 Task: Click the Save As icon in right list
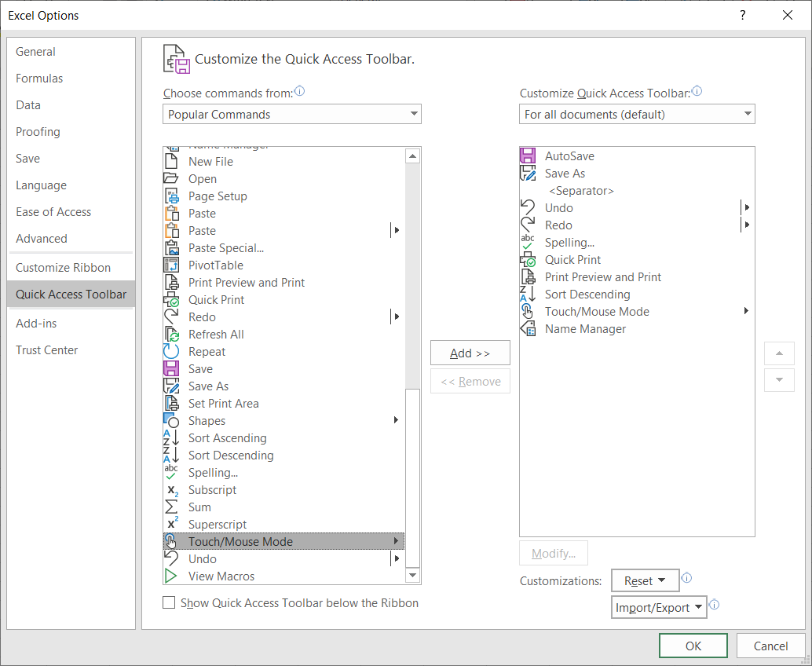click(x=527, y=173)
